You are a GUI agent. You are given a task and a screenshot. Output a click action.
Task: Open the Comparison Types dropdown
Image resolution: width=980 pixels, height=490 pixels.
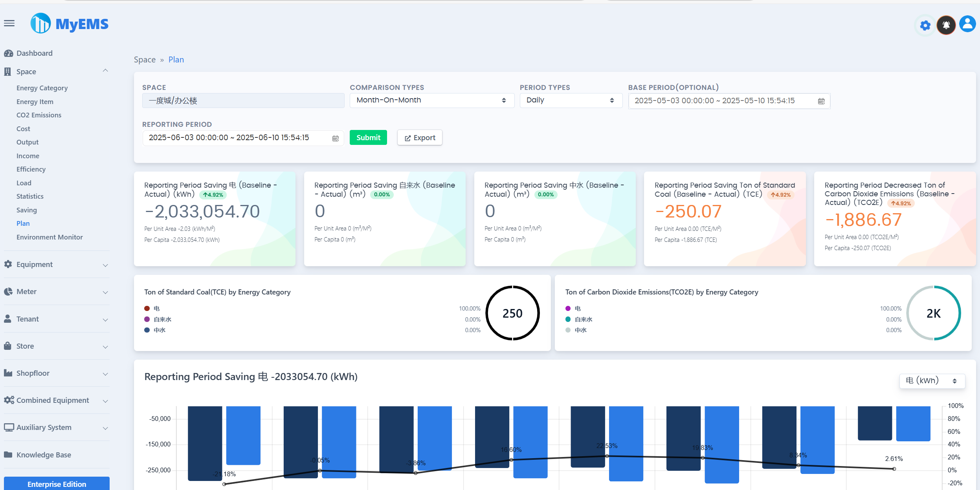[x=431, y=101]
